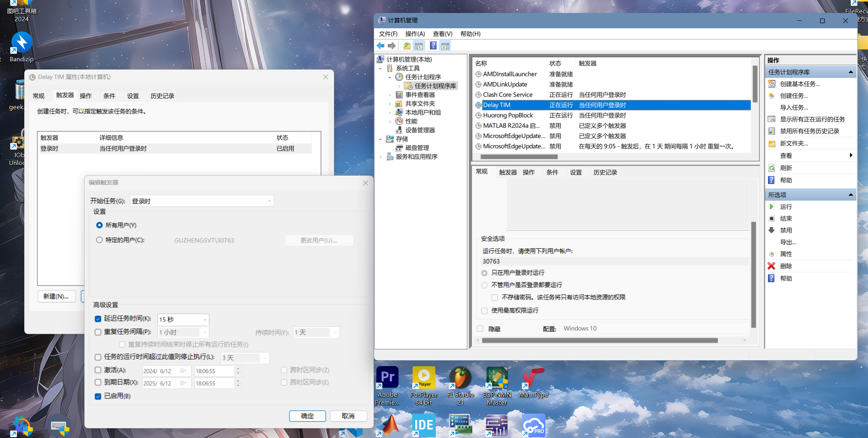Uncheck the 已启用 (Enabled) checkbox

[98, 396]
